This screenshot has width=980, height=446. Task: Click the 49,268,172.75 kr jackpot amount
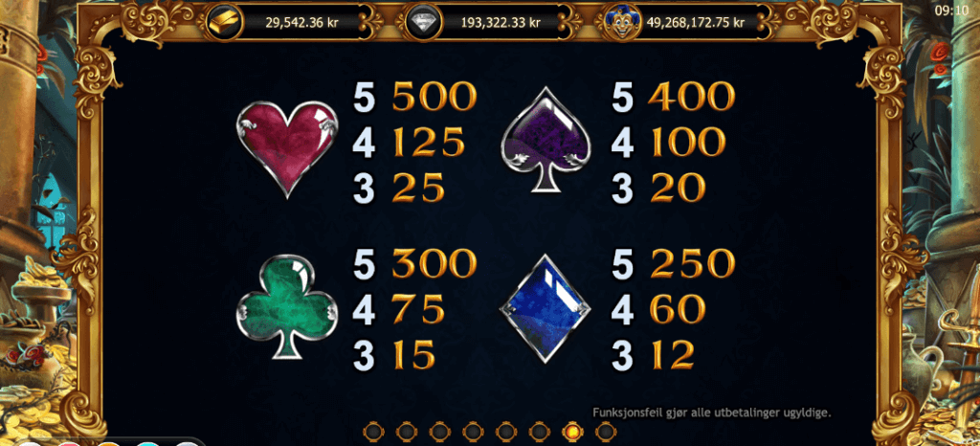[696, 22]
